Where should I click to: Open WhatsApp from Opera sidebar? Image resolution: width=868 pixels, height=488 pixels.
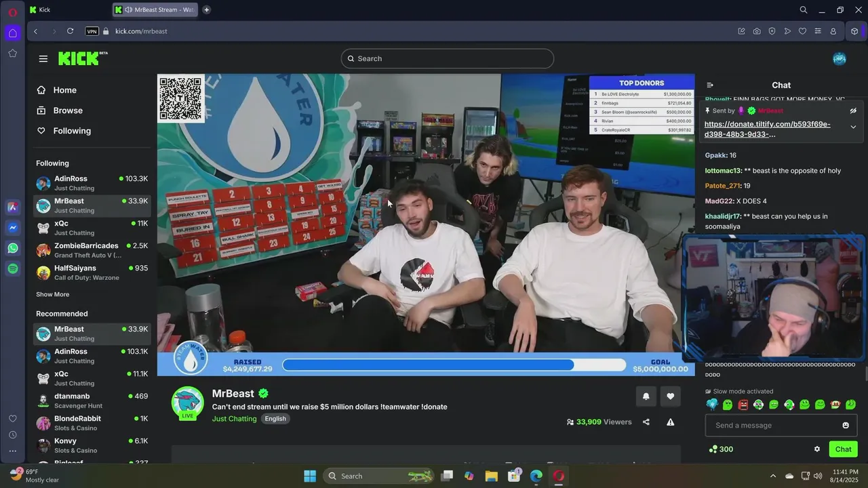(13, 248)
